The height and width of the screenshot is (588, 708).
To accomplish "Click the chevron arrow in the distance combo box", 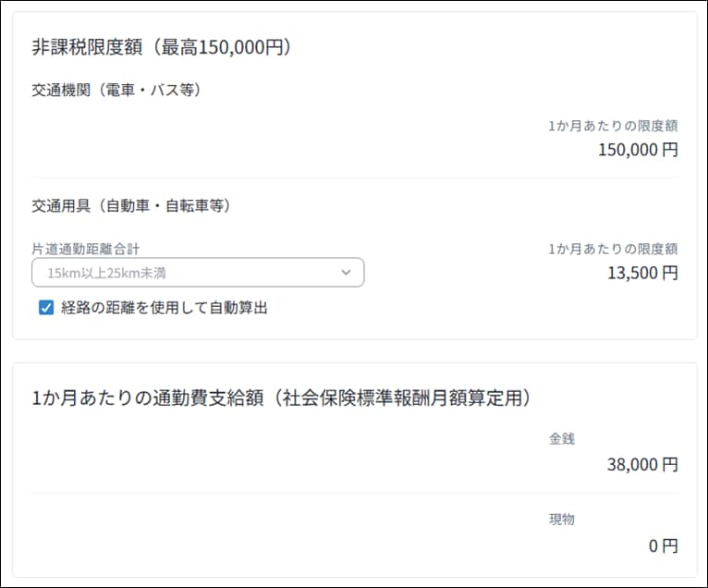I will [346, 272].
